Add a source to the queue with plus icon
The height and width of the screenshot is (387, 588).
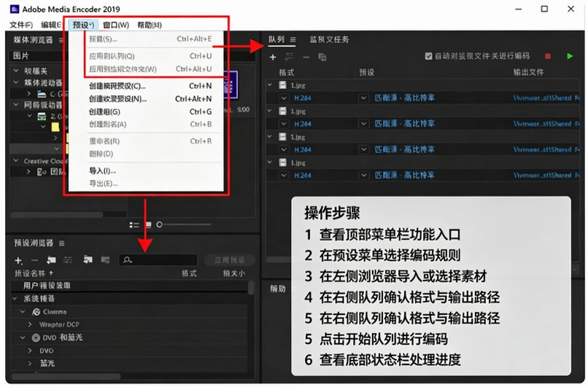tap(273, 57)
